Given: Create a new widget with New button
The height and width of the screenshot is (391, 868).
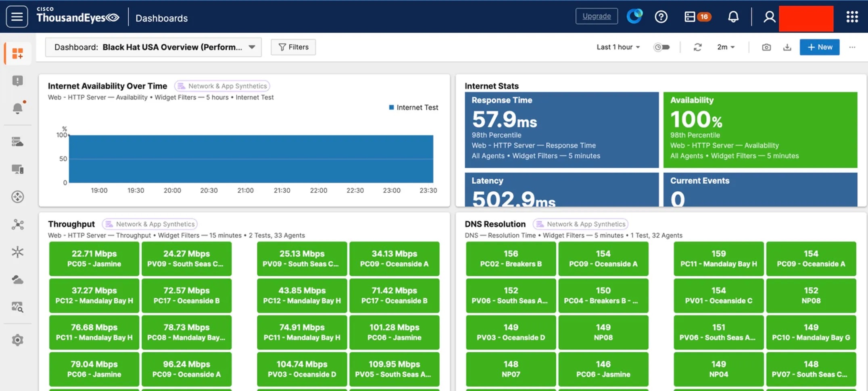Looking at the screenshot, I should (820, 47).
